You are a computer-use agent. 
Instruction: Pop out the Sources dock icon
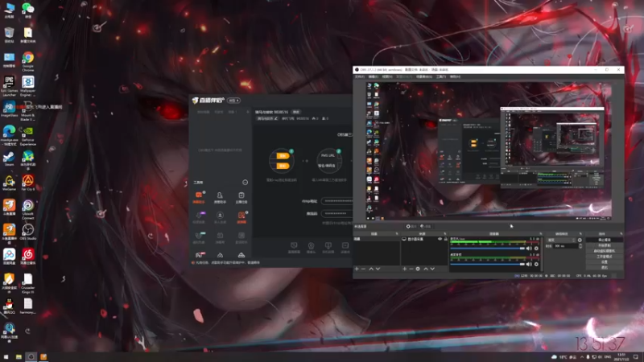point(445,234)
